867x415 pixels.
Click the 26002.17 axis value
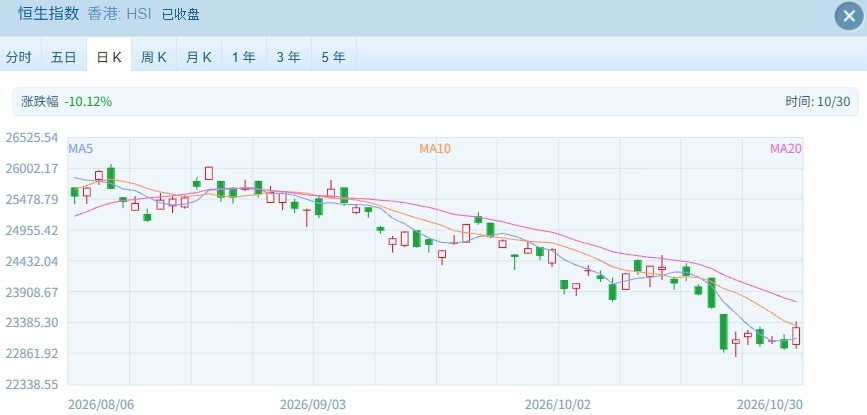tap(32, 168)
